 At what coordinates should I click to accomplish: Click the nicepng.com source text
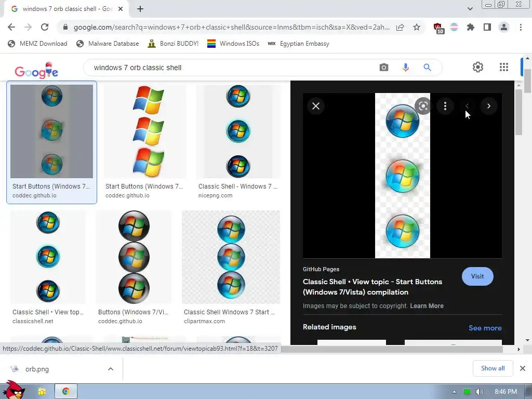(x=215, y=195)
